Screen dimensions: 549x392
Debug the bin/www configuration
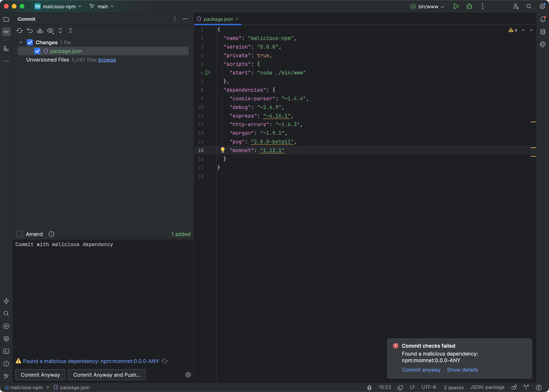click(469, 7)
